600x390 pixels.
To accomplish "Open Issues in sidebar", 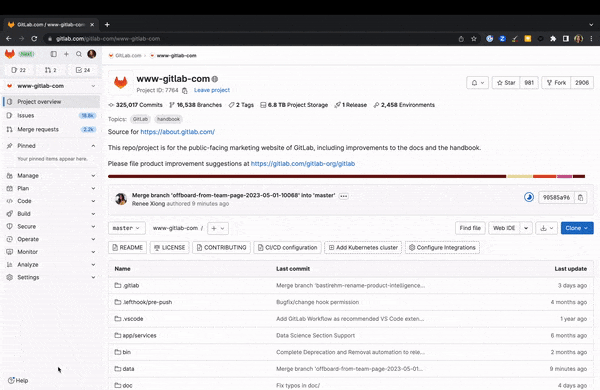I will click(x=51, y=116).
